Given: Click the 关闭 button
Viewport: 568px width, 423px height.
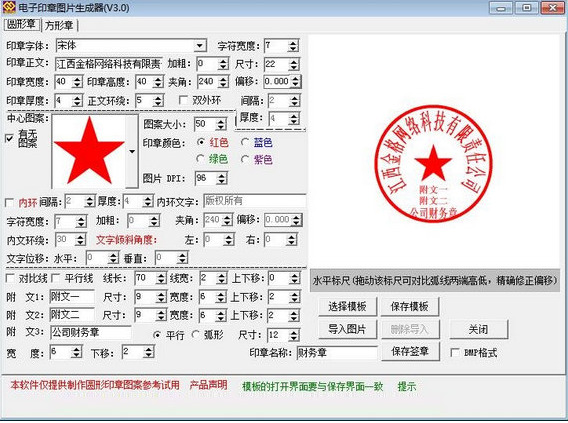Looking at the screenshot, I should click(x=479, y=329).
